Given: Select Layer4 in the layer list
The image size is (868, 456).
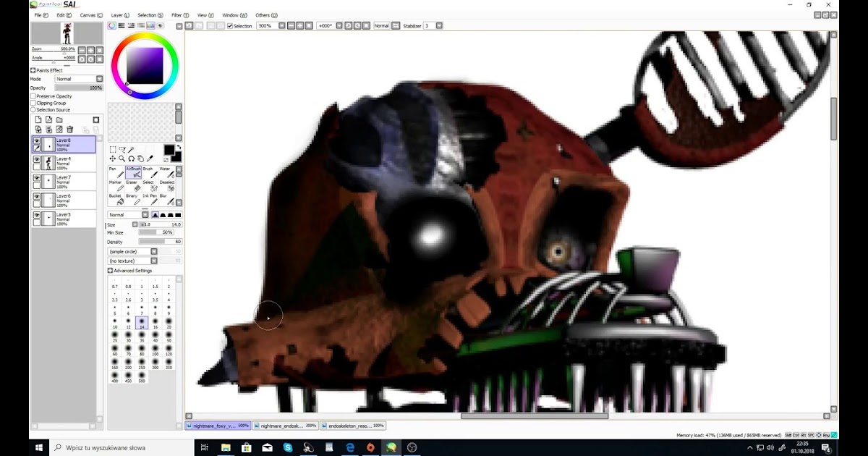Looking at the screenshot, I should coord(64,163).
